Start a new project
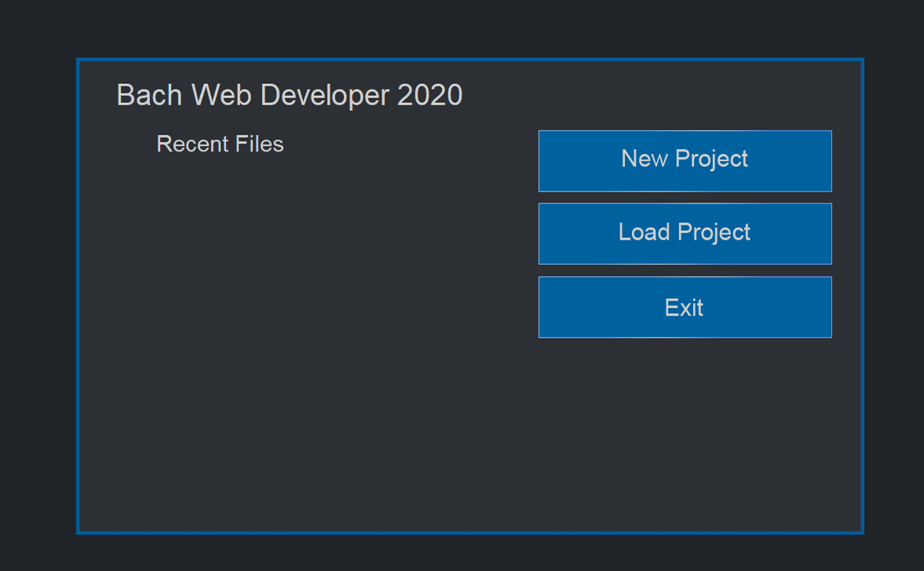This screenshot has width=924, height=571. (685, 161)
